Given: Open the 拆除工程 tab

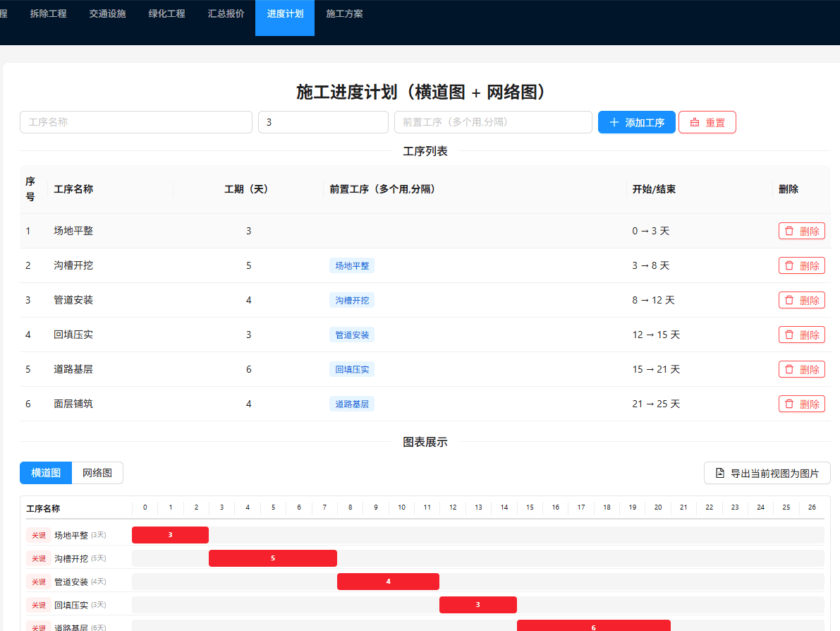Looking at the screenshot, I should pos(48,14).
